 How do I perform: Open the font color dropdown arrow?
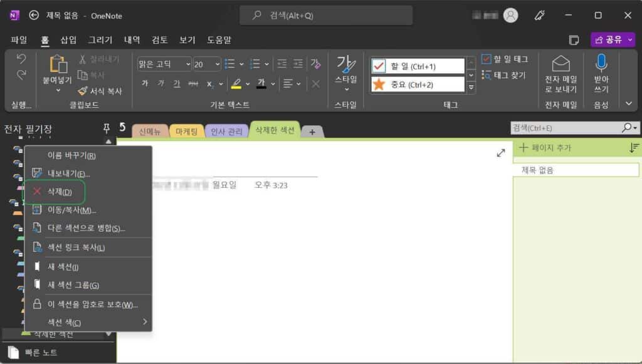273,84
